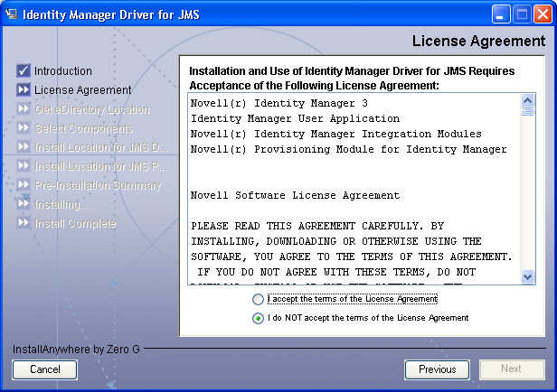Click the license text scroll-down arrow
This screenshot has height=392, width=557.
coord(527,276)
